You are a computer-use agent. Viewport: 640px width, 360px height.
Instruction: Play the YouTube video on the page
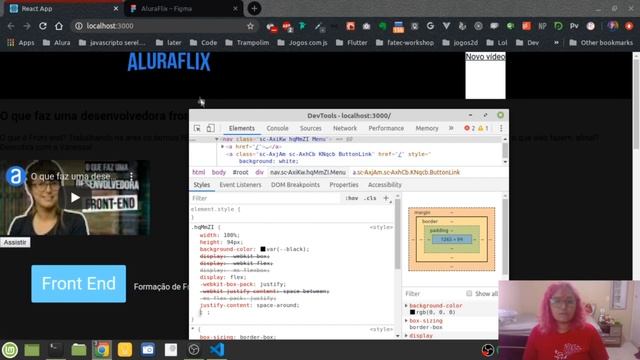point(75,198)
